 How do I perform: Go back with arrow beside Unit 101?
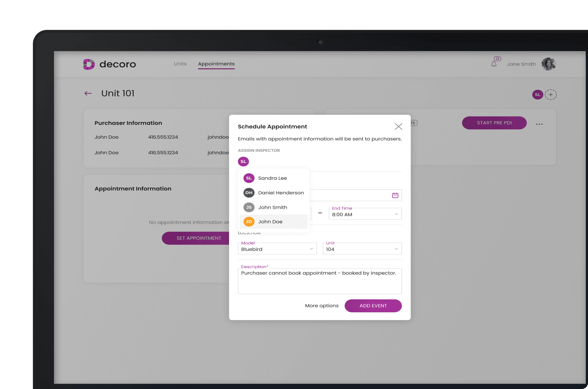click(88, 93)
